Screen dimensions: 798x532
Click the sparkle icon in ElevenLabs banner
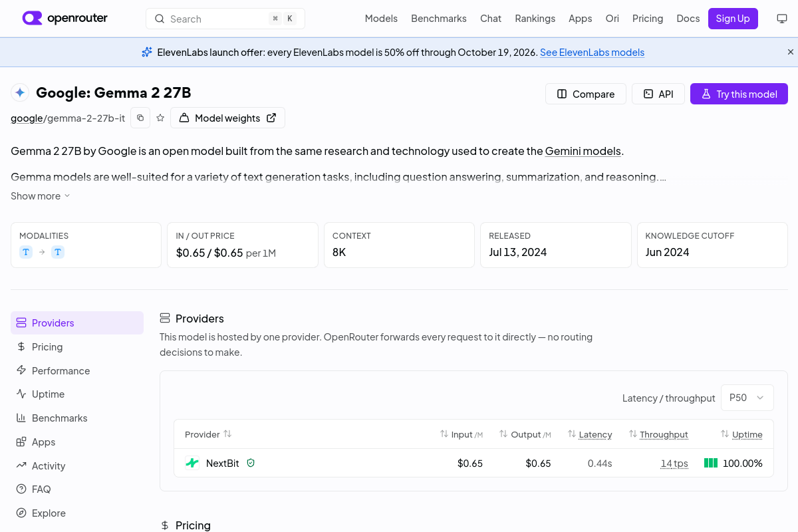147,52
